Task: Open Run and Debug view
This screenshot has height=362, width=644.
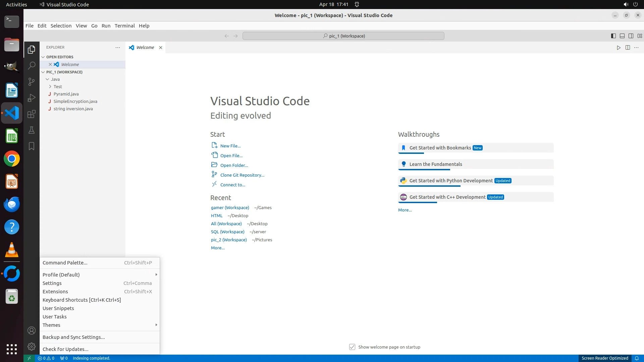Action: (32, 98)
